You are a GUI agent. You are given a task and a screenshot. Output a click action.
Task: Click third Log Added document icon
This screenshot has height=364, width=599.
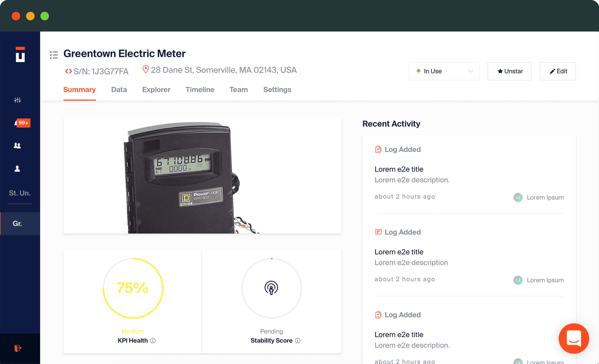(x=378, y=315)
